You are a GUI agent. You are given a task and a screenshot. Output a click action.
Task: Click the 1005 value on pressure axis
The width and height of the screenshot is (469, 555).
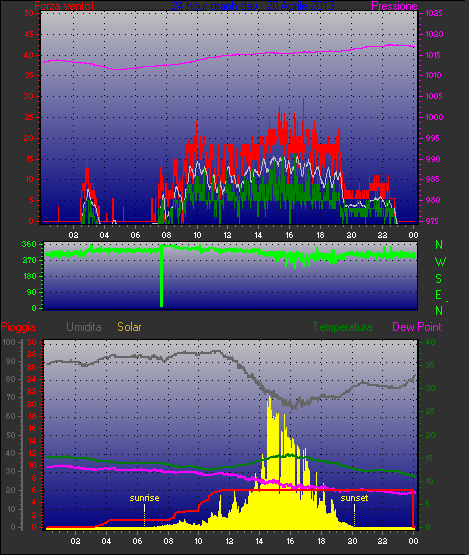coord(434,96)
